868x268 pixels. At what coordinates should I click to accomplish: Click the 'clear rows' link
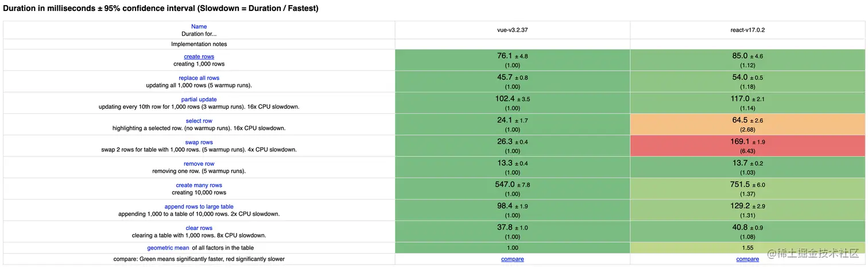[x=199, y=228]
